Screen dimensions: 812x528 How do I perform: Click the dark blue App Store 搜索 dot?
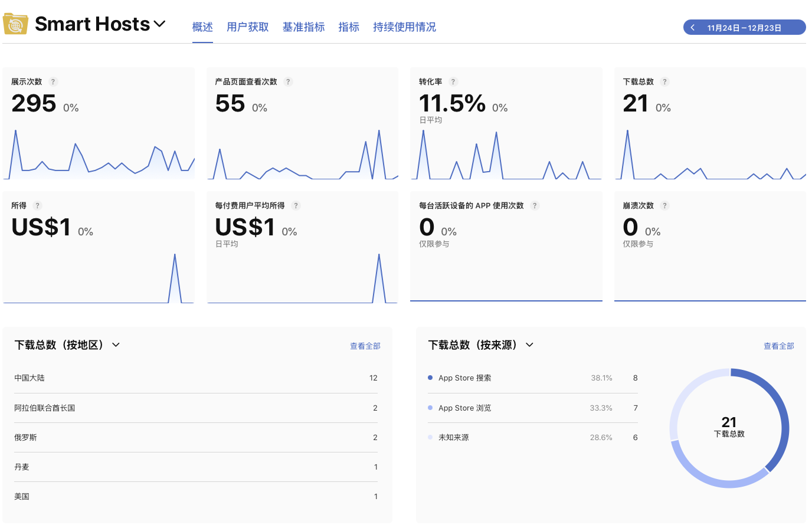(x=429, y=378)
